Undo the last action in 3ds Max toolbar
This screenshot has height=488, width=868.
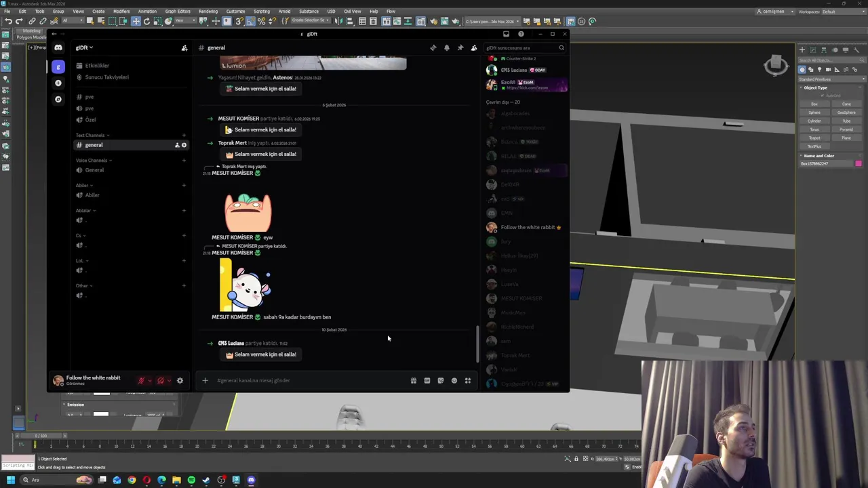(x=8, y=21)
